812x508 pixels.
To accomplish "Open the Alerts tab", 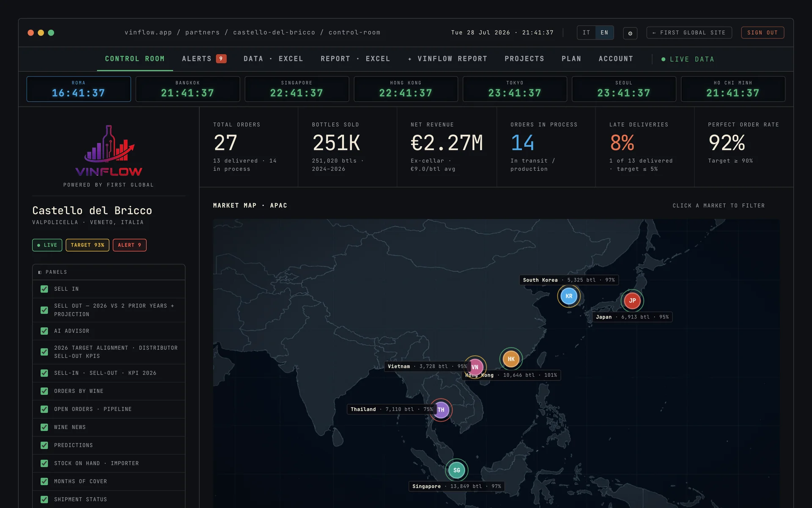I will click(x=204, y=59).
